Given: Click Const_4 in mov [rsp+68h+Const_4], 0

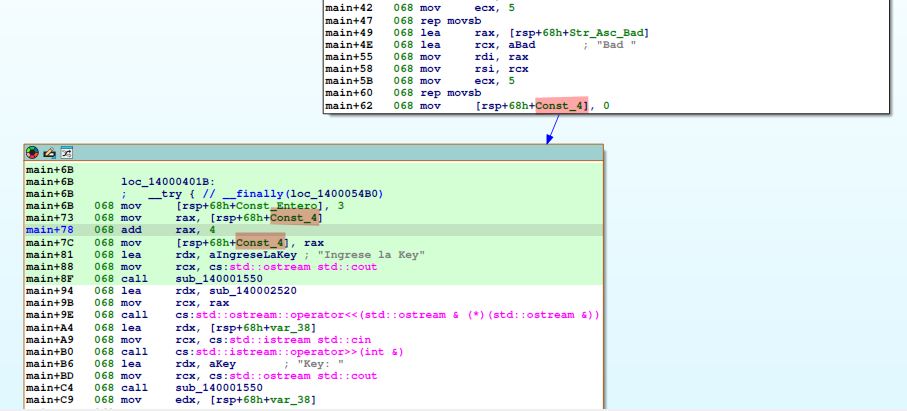Looking at the screenshot, I should pos(561,105).
